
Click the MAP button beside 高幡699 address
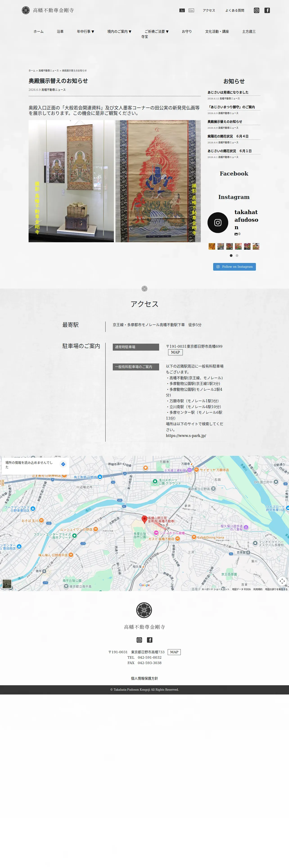(x=175, y=352)
